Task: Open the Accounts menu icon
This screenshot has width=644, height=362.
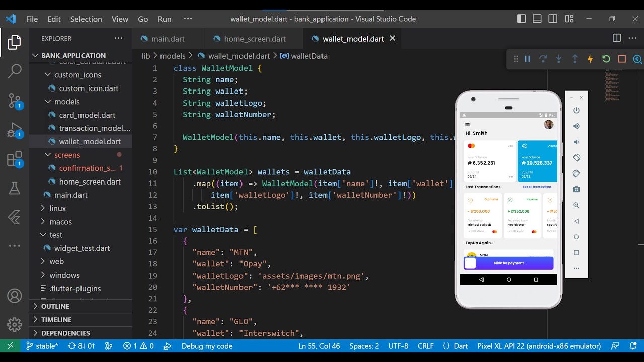Action: coord(14,296)
